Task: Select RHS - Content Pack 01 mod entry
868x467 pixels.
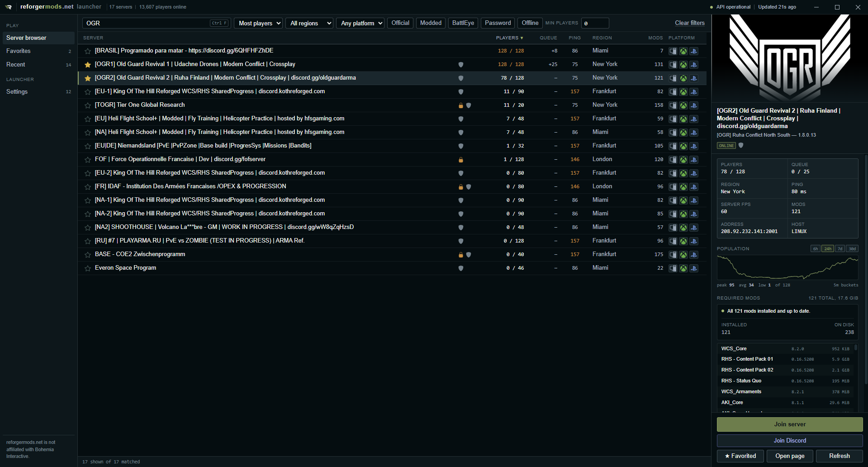Action: click(786, 359)
